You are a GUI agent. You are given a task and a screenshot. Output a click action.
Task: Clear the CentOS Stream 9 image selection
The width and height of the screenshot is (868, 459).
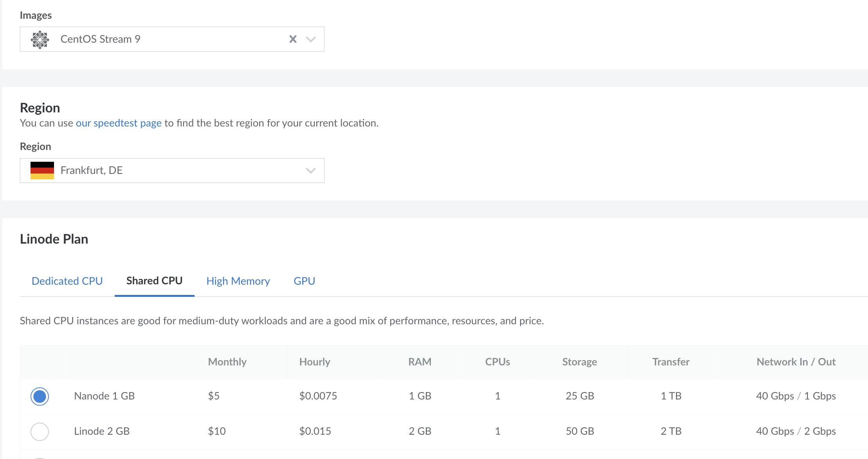[293, 39]
